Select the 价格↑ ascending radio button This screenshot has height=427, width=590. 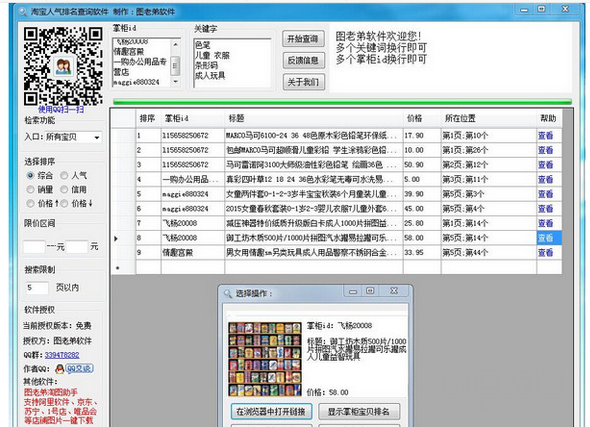coord(30,204)
